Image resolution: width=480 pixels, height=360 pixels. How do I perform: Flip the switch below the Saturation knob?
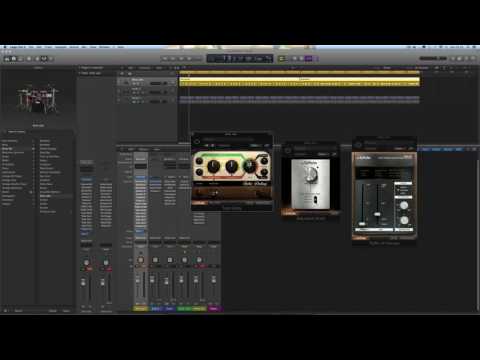point(315,199)
